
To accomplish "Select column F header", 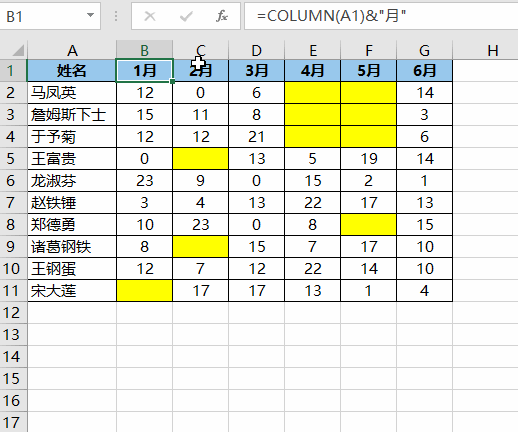I will coord(368,50).
